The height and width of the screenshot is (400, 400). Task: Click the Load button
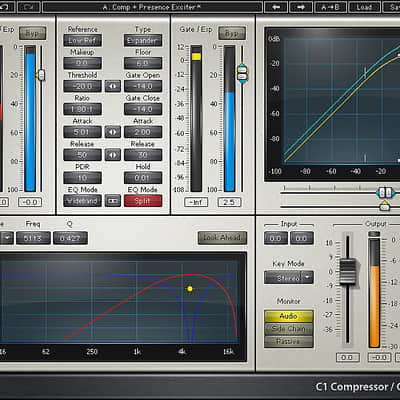click(364, 7)
